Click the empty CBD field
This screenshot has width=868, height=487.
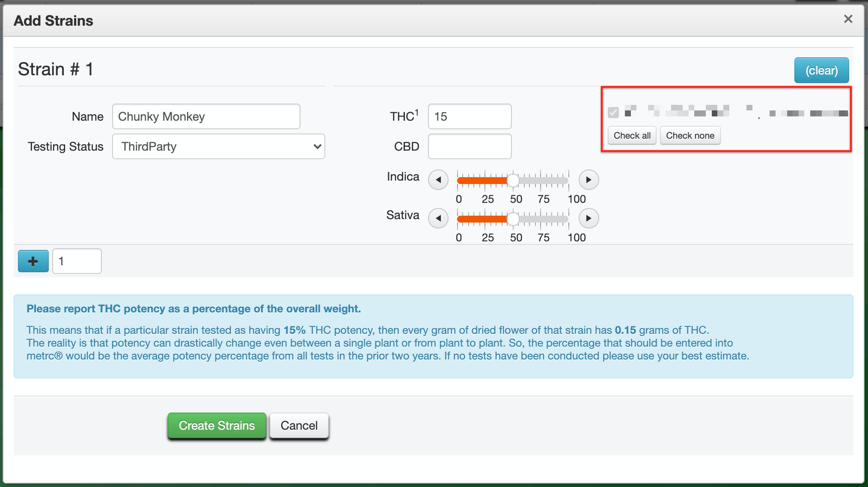[x=470, y=146]
